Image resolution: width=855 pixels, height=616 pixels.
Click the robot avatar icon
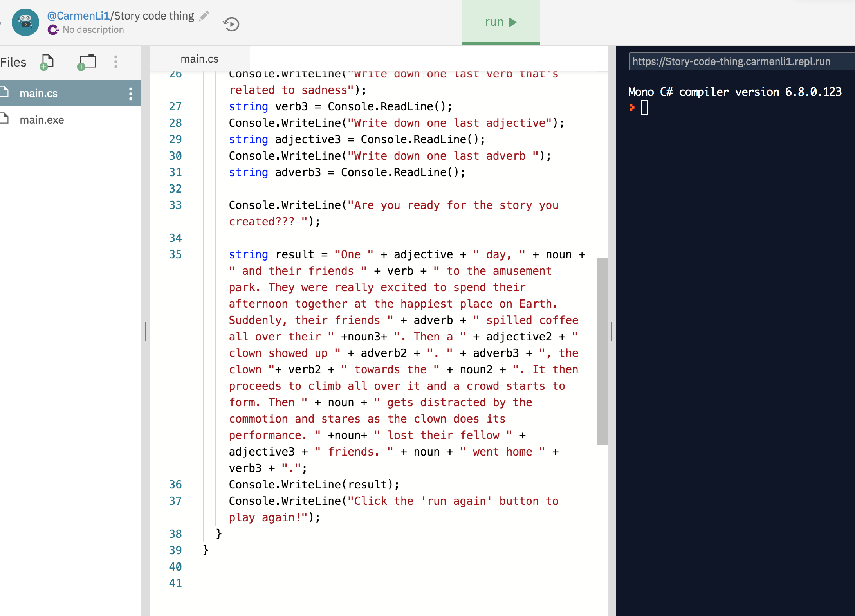click(x=25, y=22)
